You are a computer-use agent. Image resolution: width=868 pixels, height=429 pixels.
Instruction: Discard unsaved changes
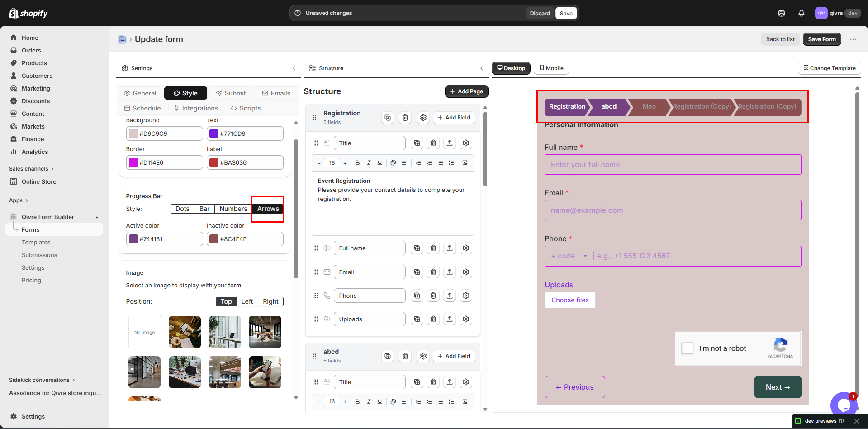coord(540,13)
